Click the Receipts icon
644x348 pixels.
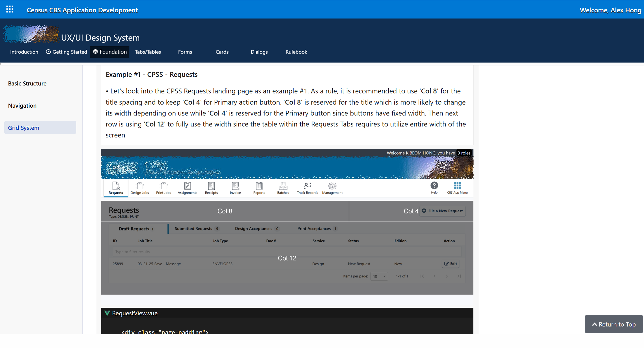(x=211, y=186)
